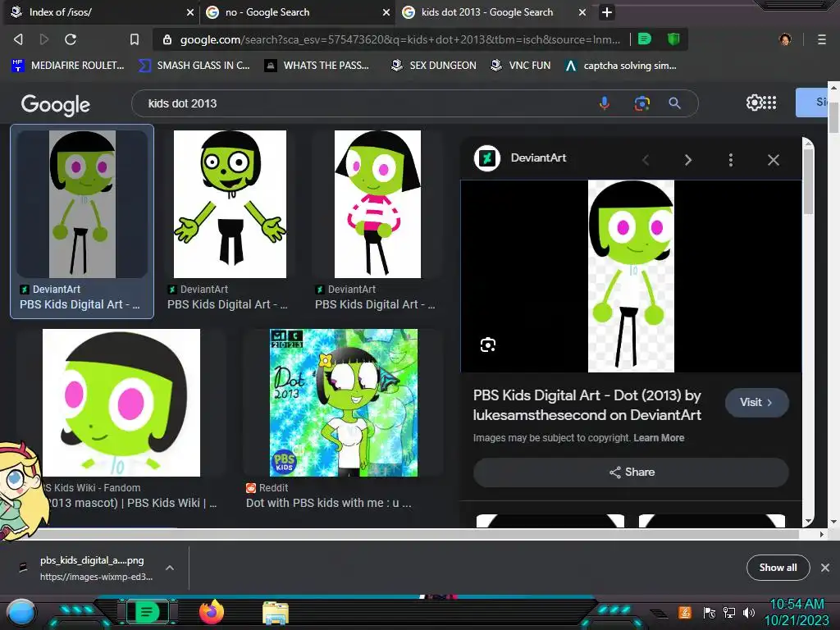Select the Dot thumbnail with open hands
The width and height of the screenshot is (840, 630).
[x=230, y=204]
